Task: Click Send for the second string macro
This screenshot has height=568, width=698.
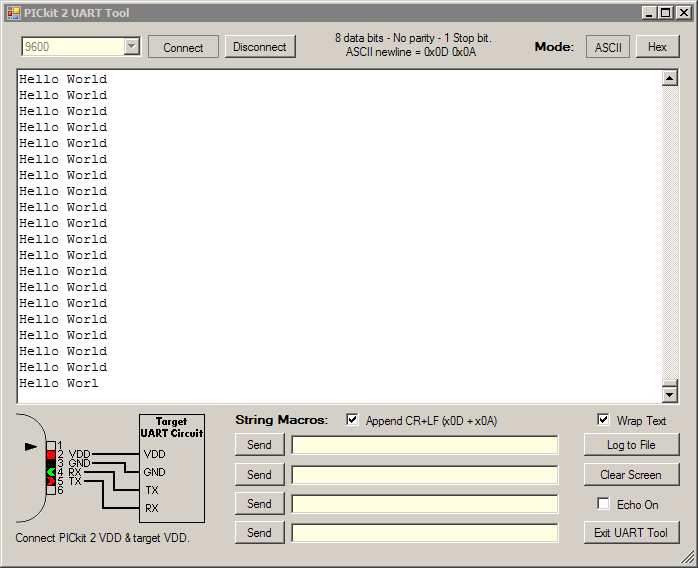Action: [x=260, y=475]
